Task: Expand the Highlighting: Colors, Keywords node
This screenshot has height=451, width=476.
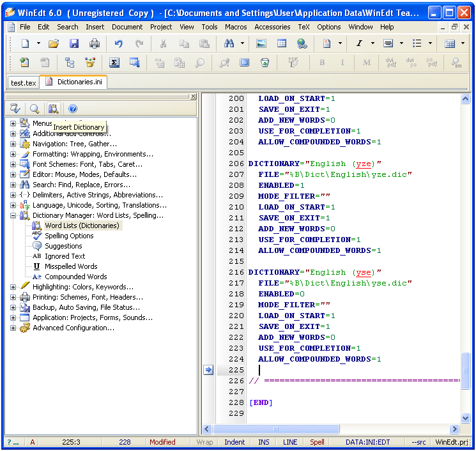Action: pos(13,287)
